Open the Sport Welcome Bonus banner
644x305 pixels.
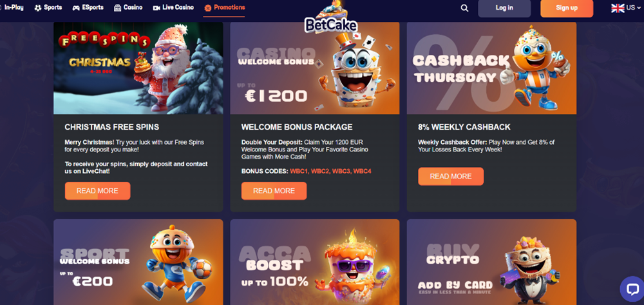pos(138,262)
